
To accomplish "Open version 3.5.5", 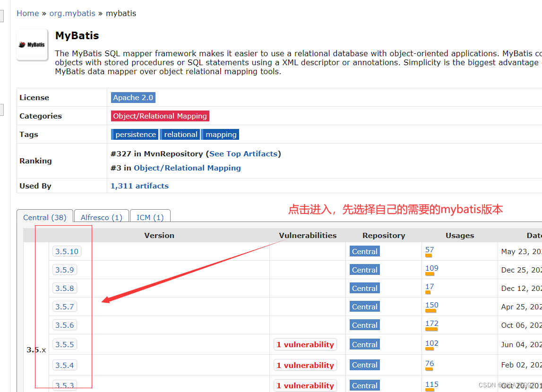I will coord(65,344).
